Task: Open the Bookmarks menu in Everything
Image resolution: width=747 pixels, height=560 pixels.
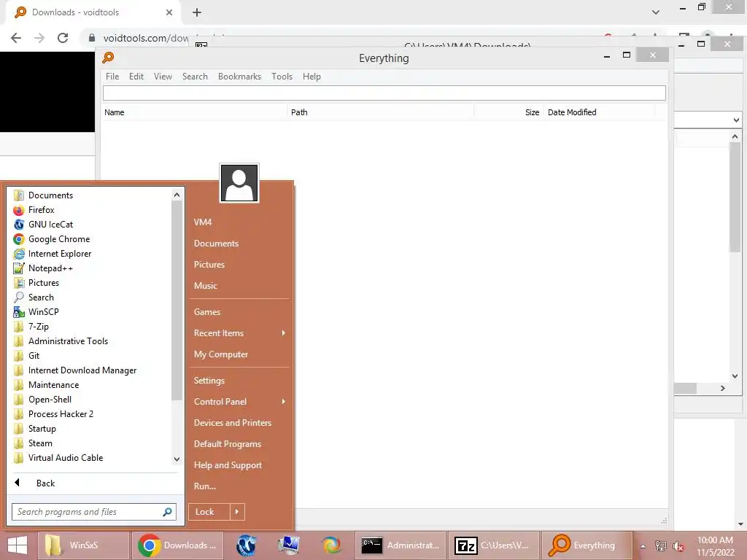Action: point(239,76)
